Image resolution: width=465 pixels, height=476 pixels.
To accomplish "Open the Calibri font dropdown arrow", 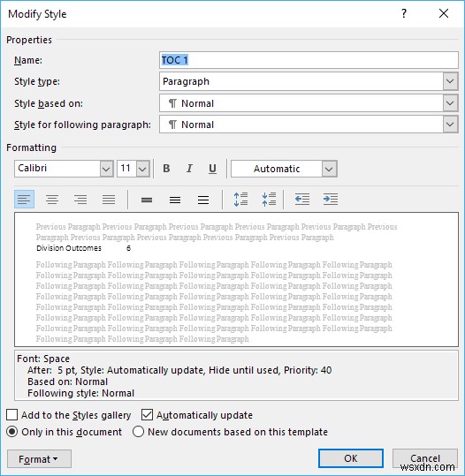I will pyautogui.click(x=106, y=169).
